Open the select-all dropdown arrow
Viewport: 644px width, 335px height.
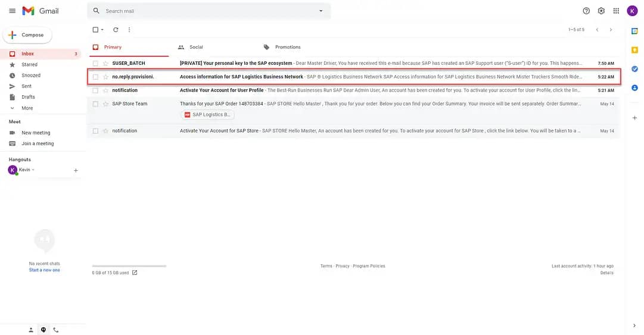(102, 30)
